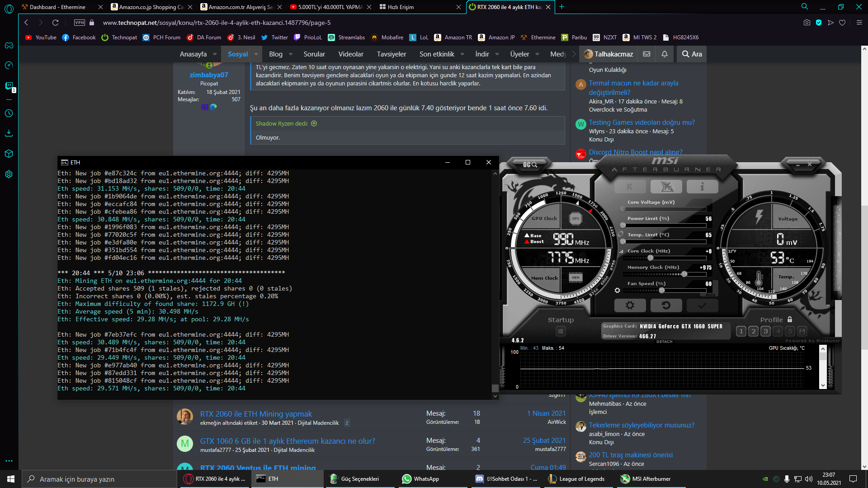The height and width of the screenshot is (488, 868).
Task: Click the apply checkmark button in Afterburner
Action: (702, 306)
